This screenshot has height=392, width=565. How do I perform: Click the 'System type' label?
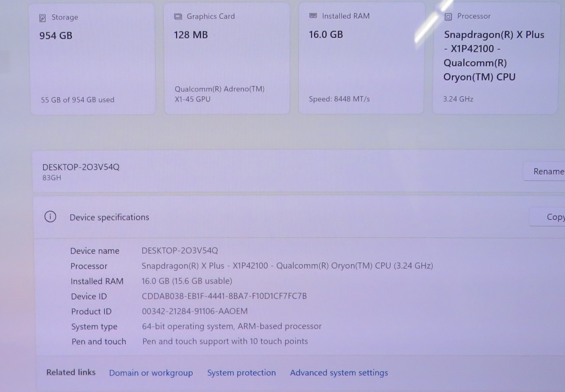pos(94,327)
